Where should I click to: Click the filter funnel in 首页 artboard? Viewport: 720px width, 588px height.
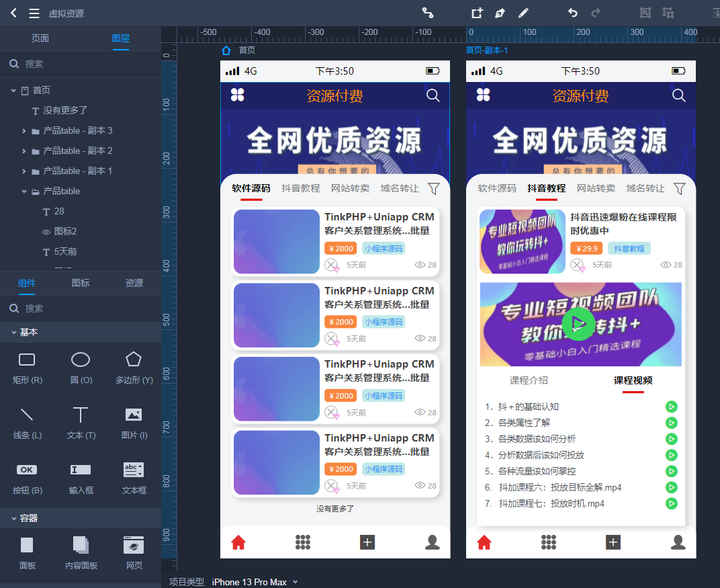pos(434,188)
